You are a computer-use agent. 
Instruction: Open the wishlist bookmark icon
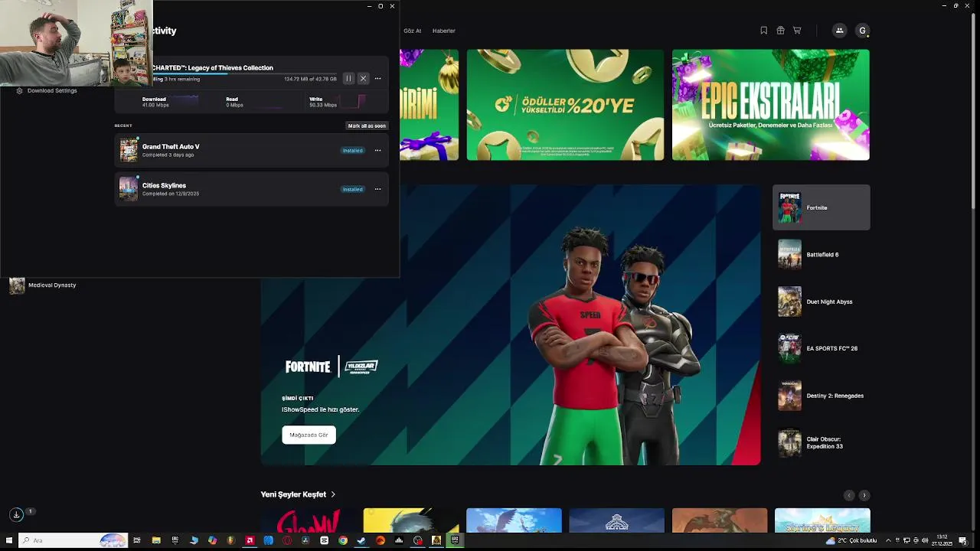(763, 31)
